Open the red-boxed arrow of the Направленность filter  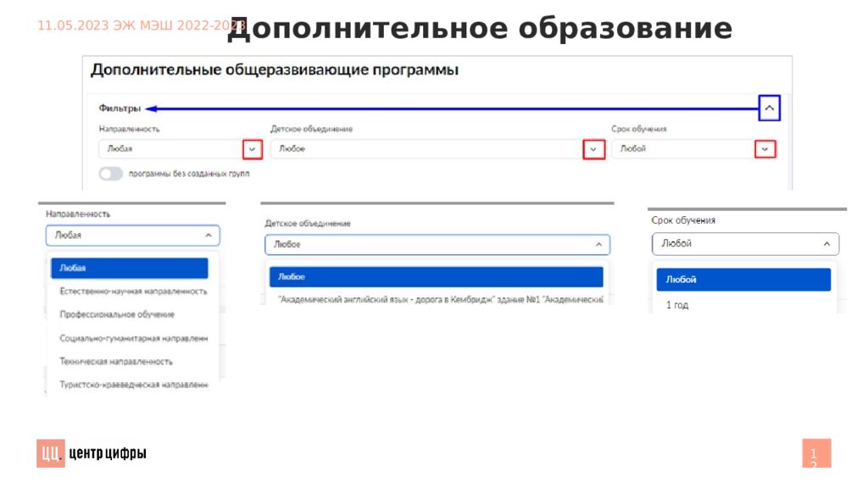252,149
